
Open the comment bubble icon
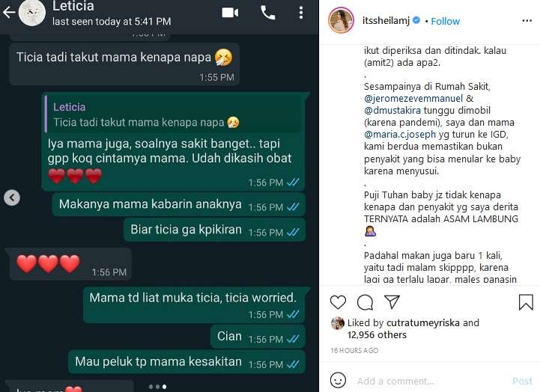[x=365, y=302]
